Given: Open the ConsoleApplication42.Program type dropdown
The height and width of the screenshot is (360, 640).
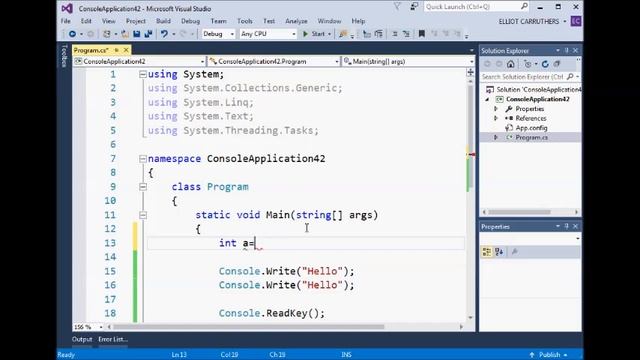Looking at the screenshot, I should click(x=274, y=61).
